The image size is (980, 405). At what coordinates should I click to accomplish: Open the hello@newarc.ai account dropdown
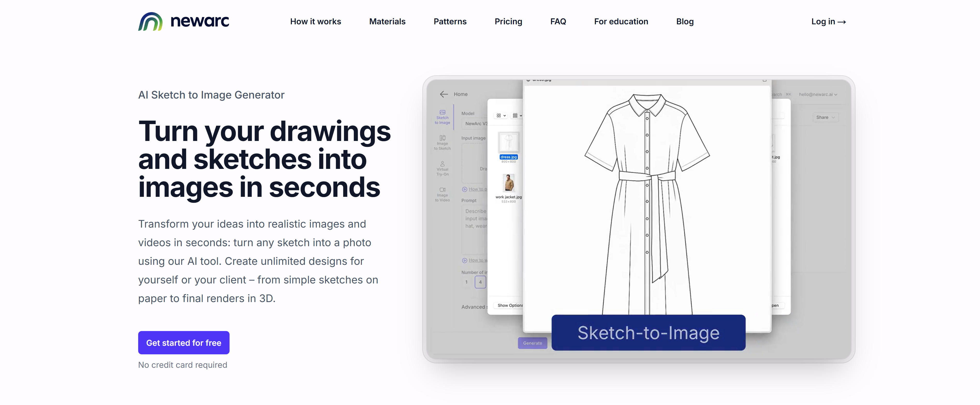[817, 94]
